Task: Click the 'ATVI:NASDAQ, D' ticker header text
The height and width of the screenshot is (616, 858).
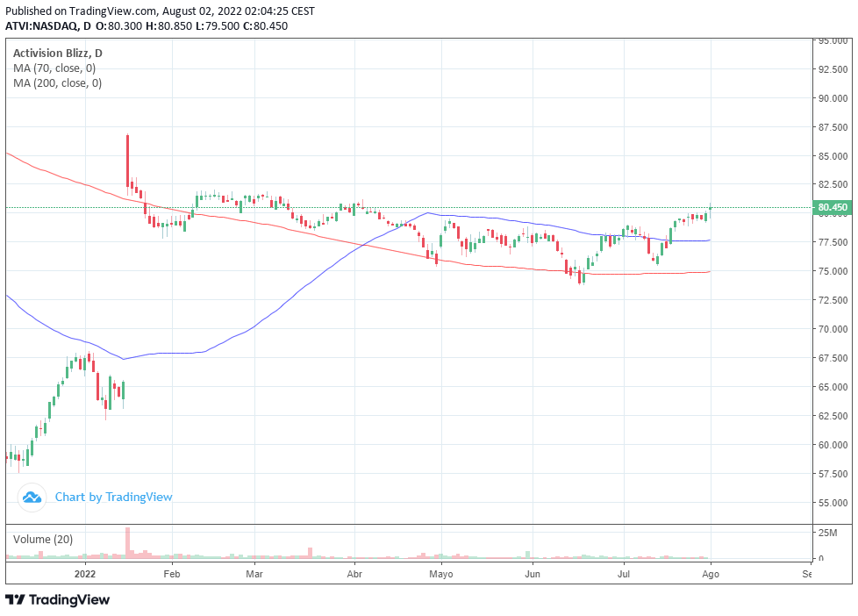Action: (48, 25)
